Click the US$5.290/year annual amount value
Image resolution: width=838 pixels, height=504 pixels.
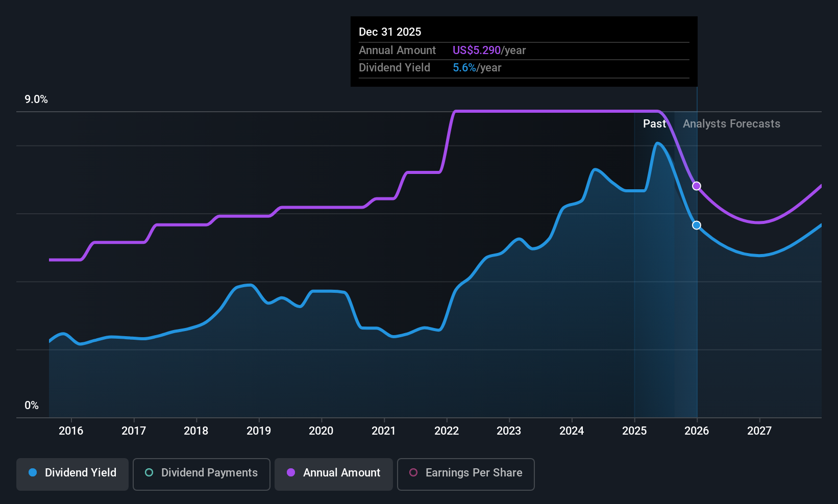coord(489,50)
